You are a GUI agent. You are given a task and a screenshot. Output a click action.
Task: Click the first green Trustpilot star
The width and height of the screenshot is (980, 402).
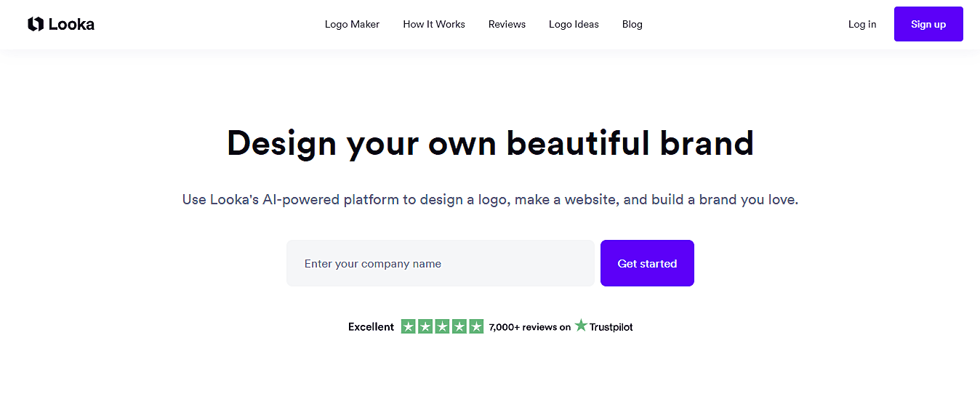point(409,326)
